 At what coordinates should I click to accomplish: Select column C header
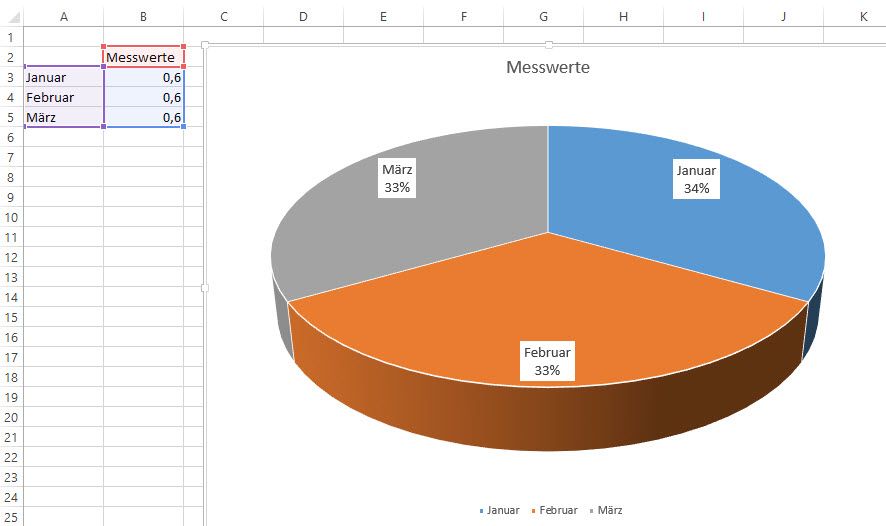(224, 17)
